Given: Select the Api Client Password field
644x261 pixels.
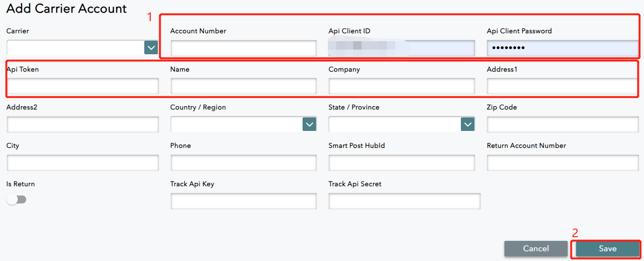Looking at the screenshot, I should [x=562, y=48].
